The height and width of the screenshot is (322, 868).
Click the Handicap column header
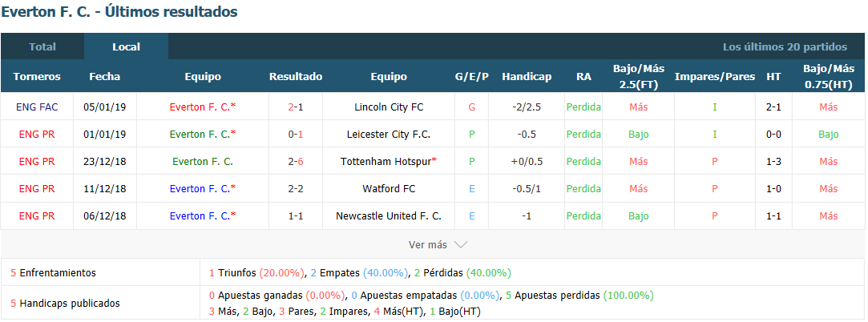pyautogui.click(x=527, y=76)
